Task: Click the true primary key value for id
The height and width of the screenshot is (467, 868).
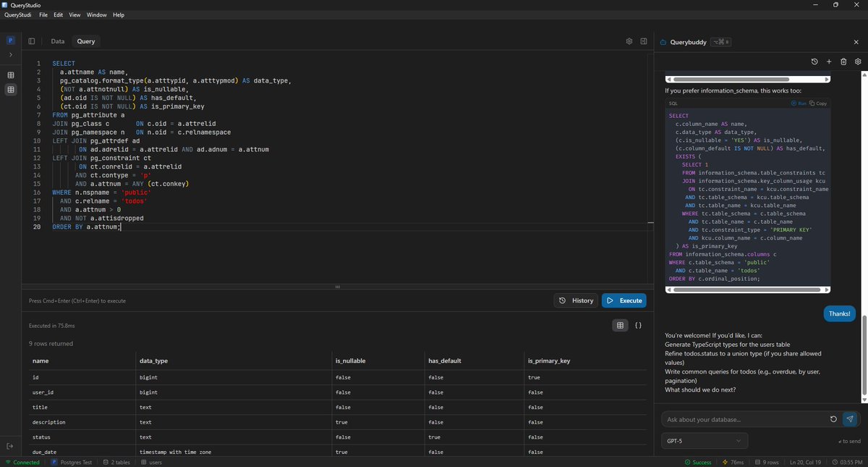Action: click(x=534, y=377)
